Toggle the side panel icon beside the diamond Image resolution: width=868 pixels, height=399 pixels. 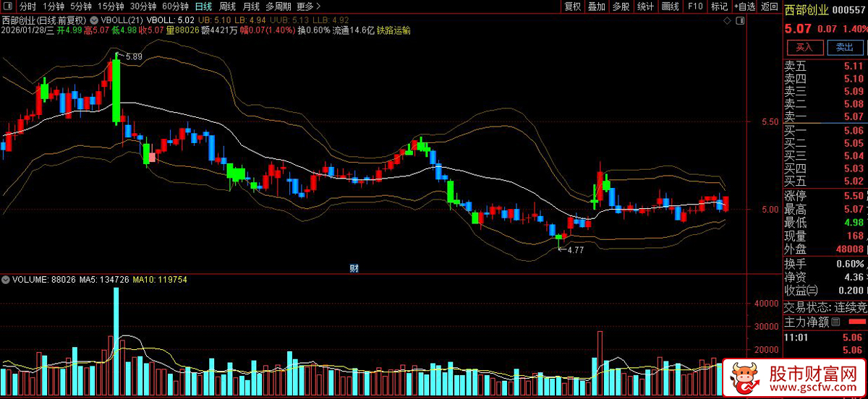[x=741, y=22]
